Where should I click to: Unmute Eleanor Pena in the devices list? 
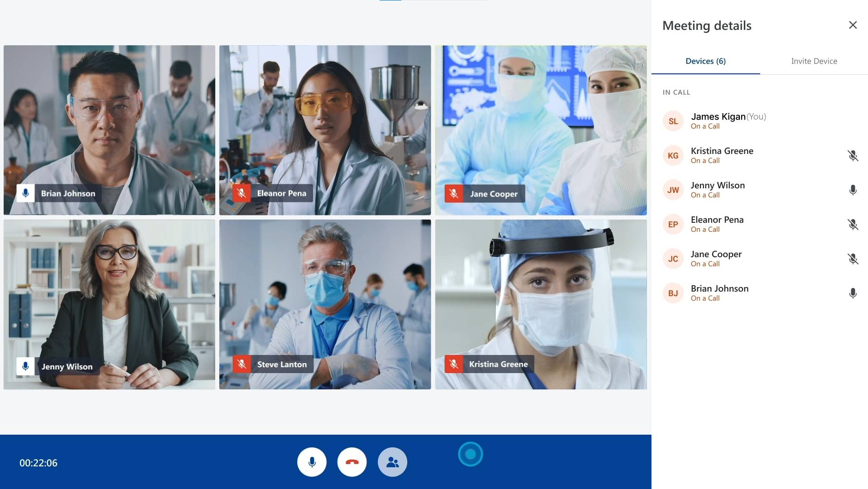coord(852,225)
